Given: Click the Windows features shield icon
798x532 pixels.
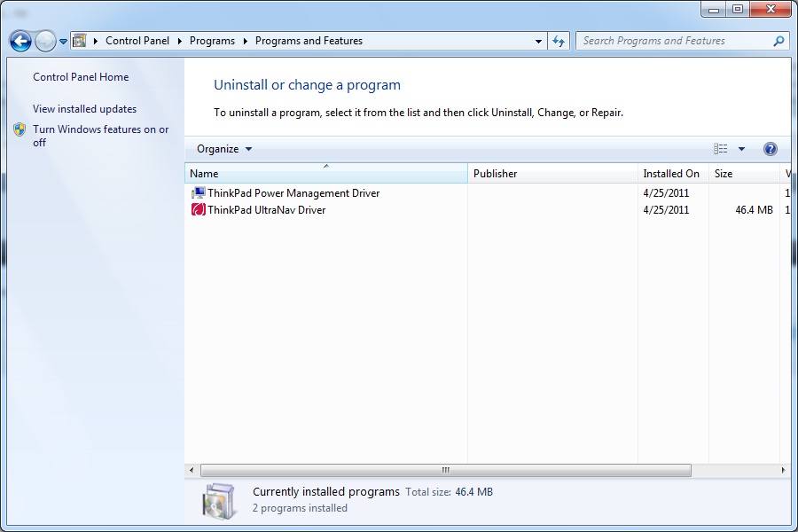Looking at the screenshot, I should tap(20, 129).
